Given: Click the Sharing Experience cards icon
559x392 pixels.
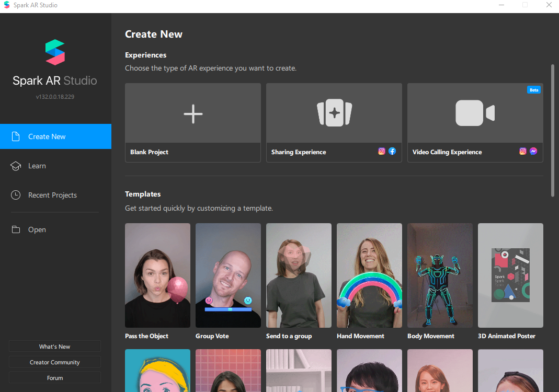Looking at the screenshot, I should [334, 112].
